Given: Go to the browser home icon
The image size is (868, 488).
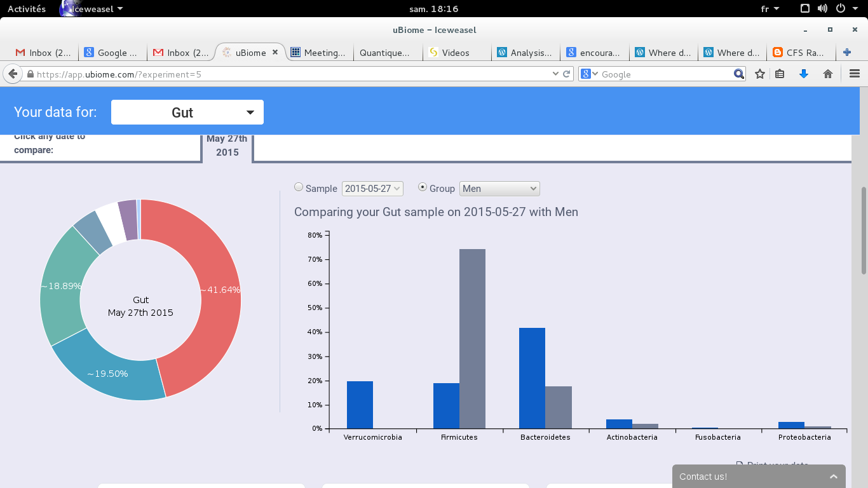Looking at the screenshot, I should tap(828, 74).
